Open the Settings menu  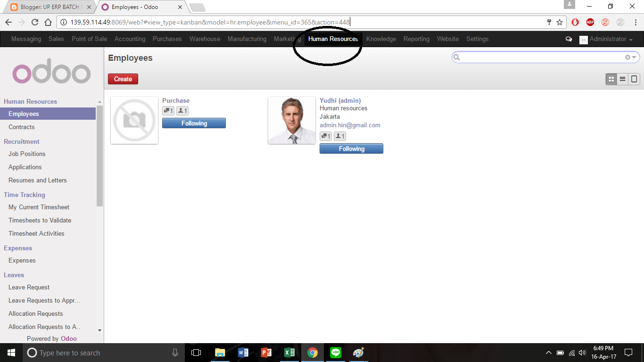coord(477,39)
